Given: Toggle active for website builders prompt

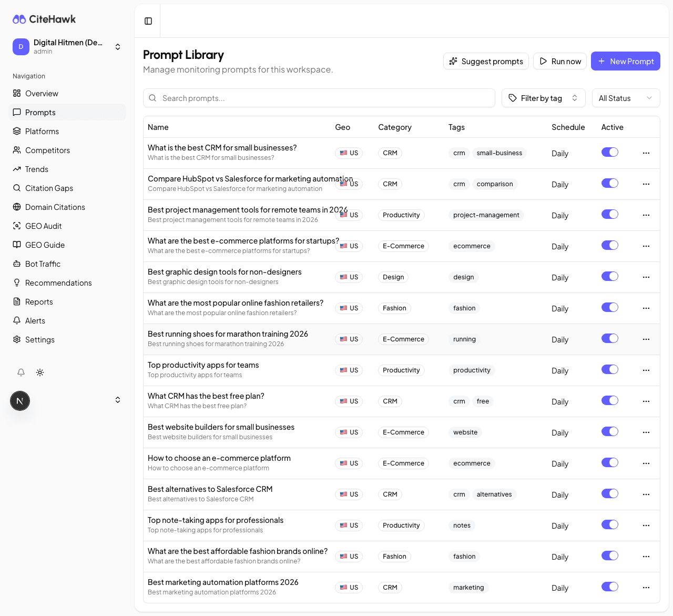Looking at the screenshot, I should click(610, 431).
